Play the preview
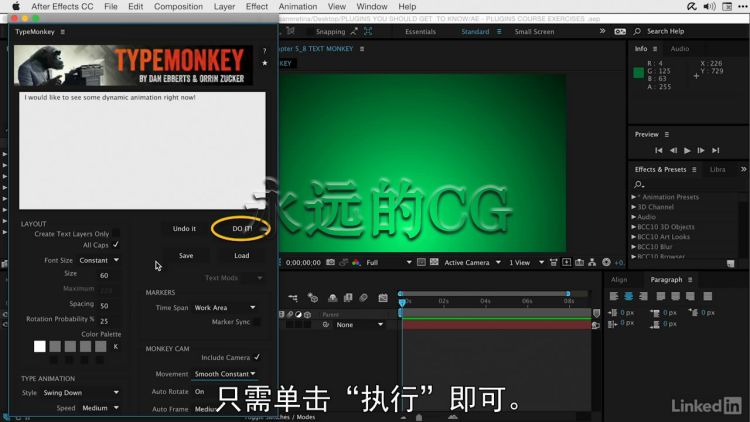 pos(687,150)
